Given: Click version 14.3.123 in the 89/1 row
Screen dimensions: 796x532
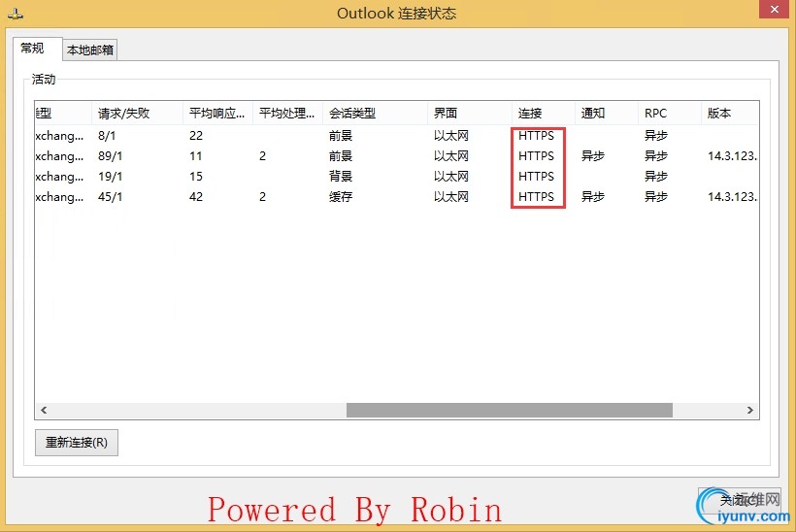Looking at the screenshot, I should pos(732,156).
